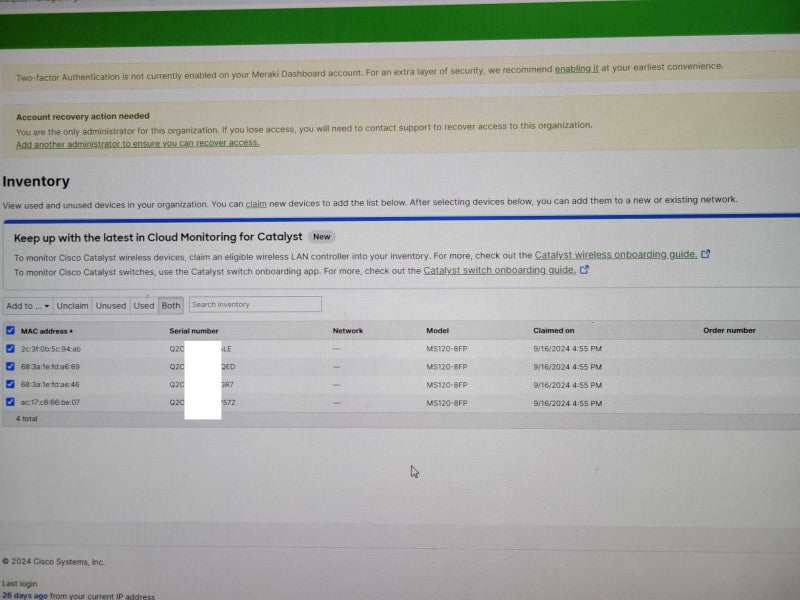Uncheck the row 68:3a:1e:fd:ae:46 checkbox
The height and width of the screenshot is (600, 800).
[10, 384]
